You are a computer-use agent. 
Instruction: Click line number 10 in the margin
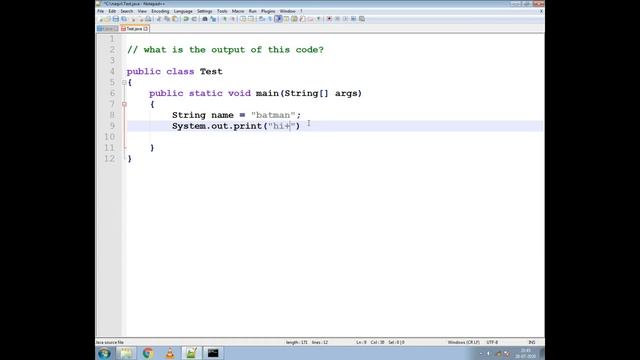[x=109, y=137]
